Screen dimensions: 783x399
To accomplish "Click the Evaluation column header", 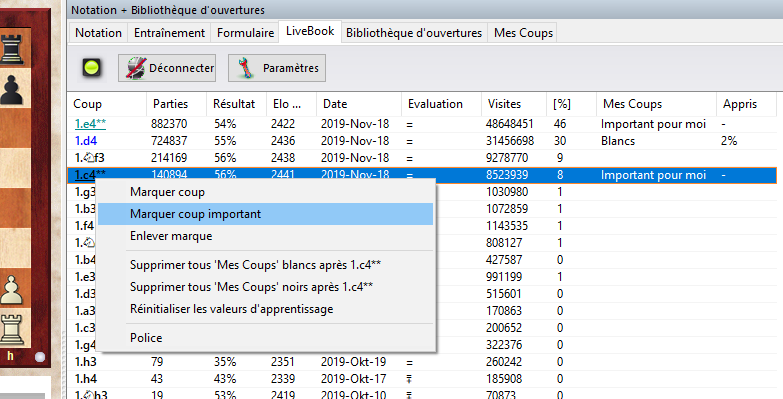I will pyautogui.click(x=441, y=104).
